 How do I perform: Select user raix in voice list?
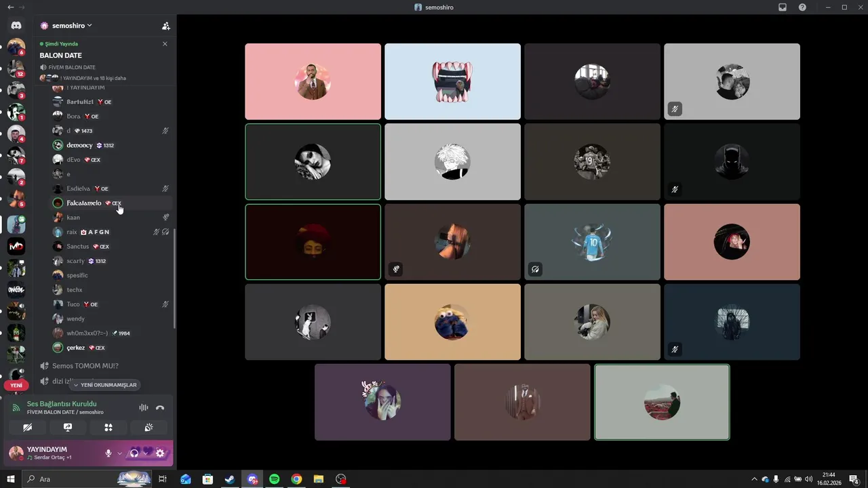coord(112,232)
